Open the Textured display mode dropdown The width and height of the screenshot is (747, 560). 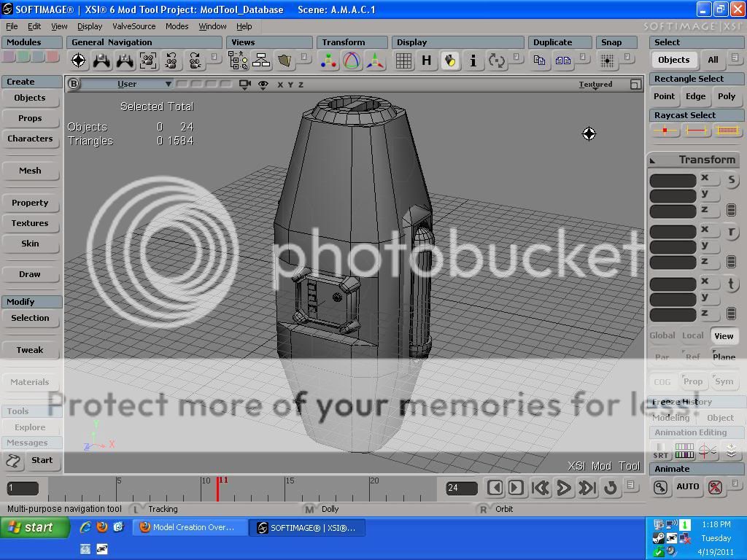tap(596, 85)
